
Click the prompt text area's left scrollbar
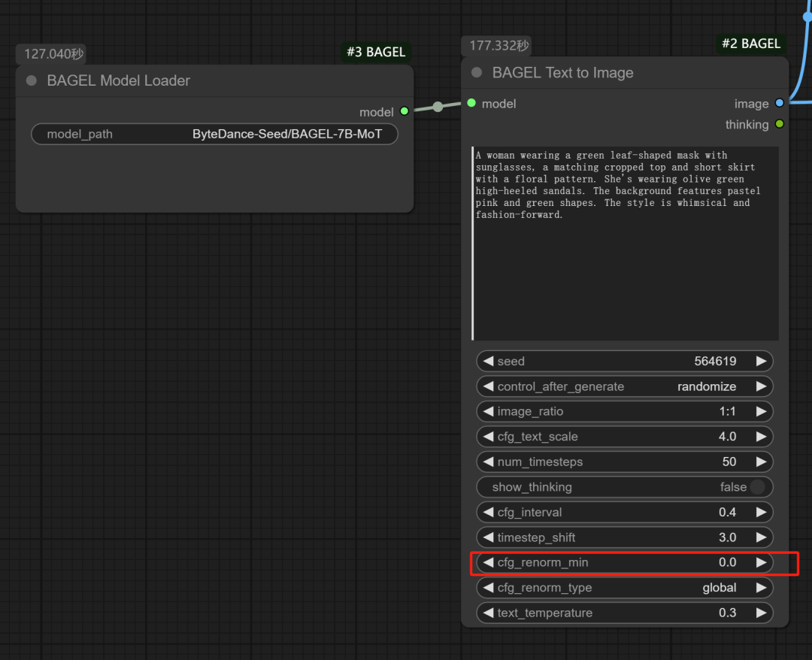473,244
